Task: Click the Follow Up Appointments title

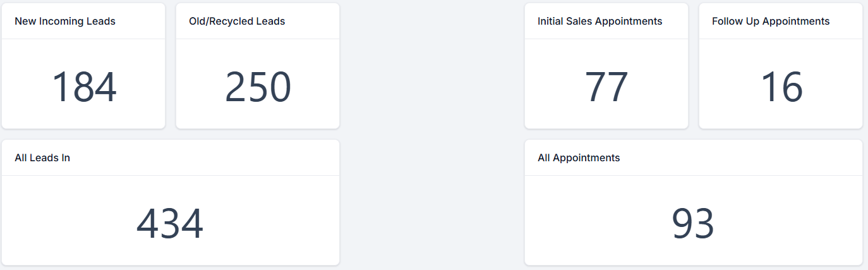Action: pos(771,21)
